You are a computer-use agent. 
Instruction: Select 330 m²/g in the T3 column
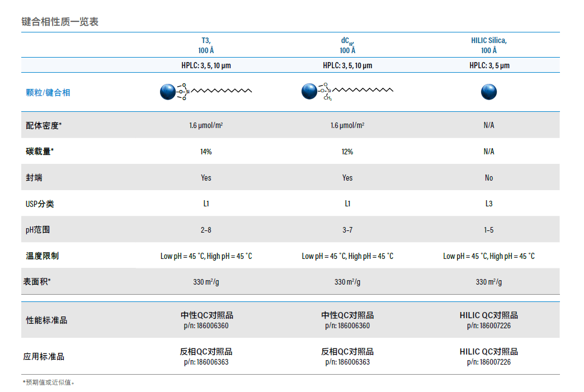pos(206,282)
